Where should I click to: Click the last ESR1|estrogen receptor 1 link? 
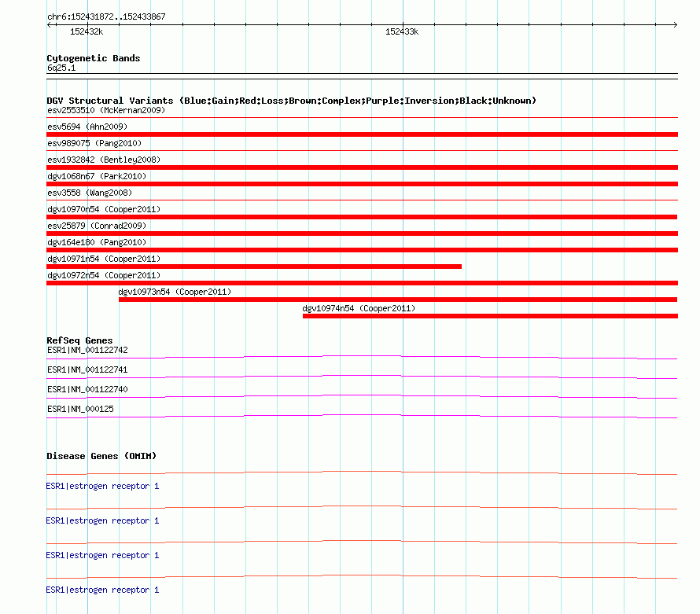[102, 590]
